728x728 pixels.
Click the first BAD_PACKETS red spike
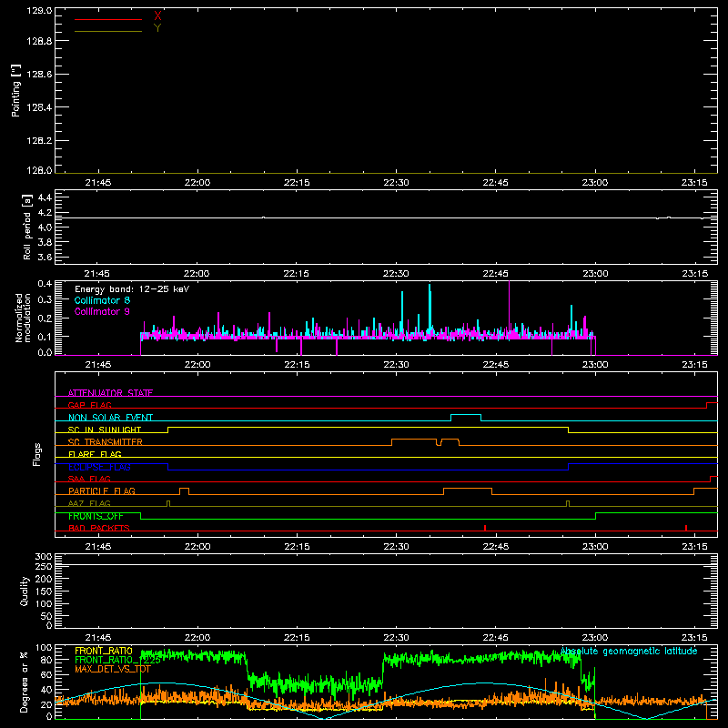(485, 528)
